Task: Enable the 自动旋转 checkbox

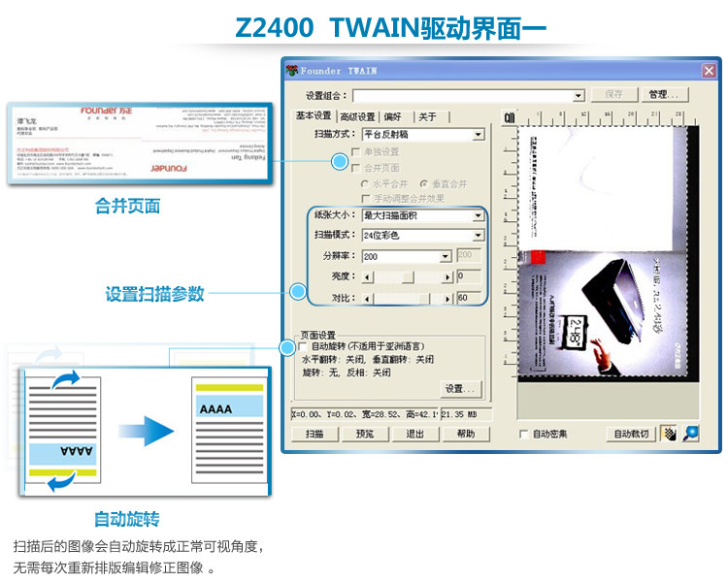Action: [x=303, y=346]
